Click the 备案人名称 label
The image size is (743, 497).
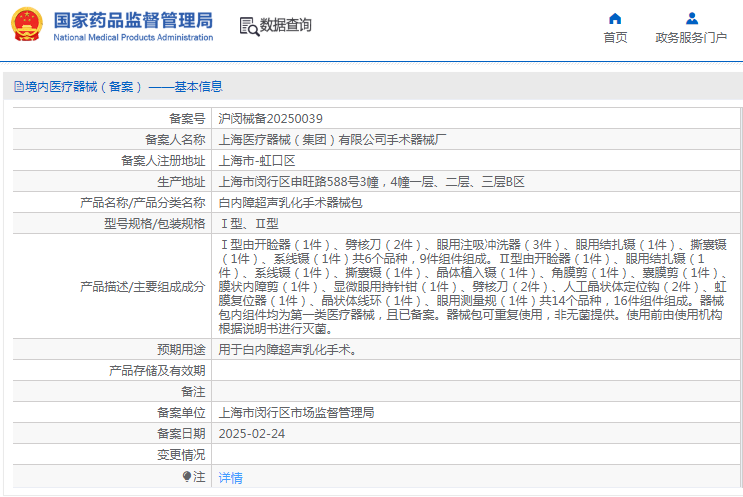point(175,140)
